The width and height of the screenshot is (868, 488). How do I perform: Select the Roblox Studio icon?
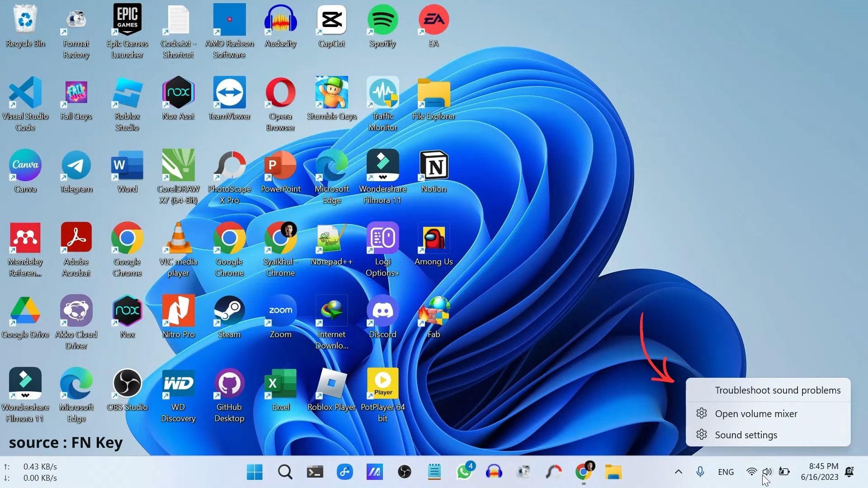point(127,104)
